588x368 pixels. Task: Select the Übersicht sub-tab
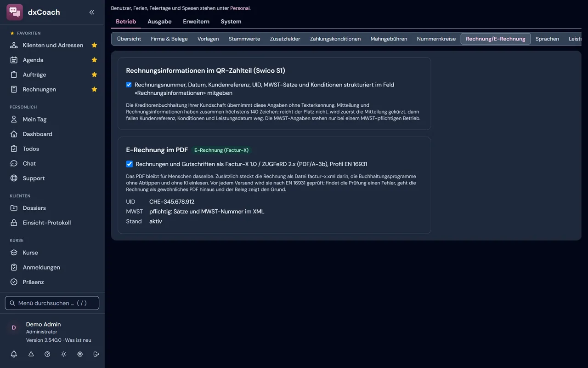pos(129,39)
